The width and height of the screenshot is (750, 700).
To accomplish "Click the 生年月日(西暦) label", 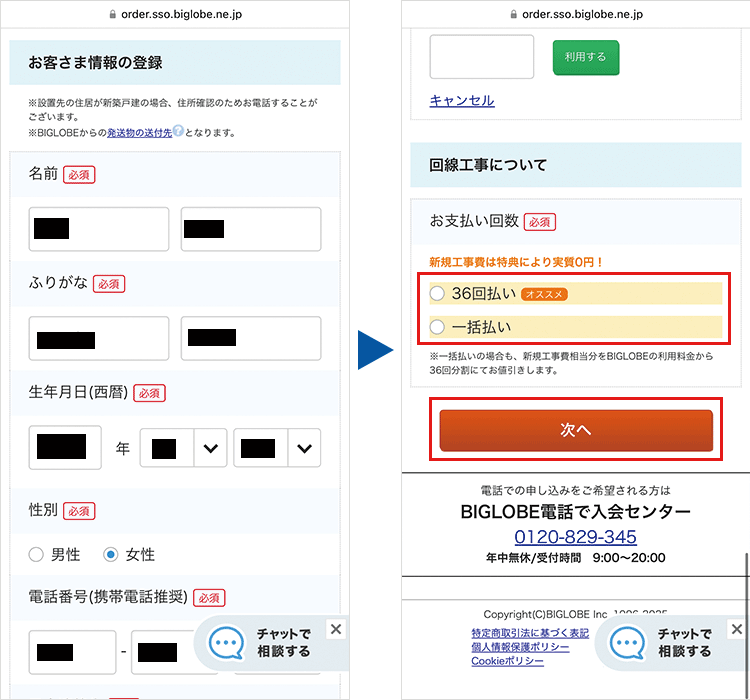I will pyautogui.click(x=78, y=392).
